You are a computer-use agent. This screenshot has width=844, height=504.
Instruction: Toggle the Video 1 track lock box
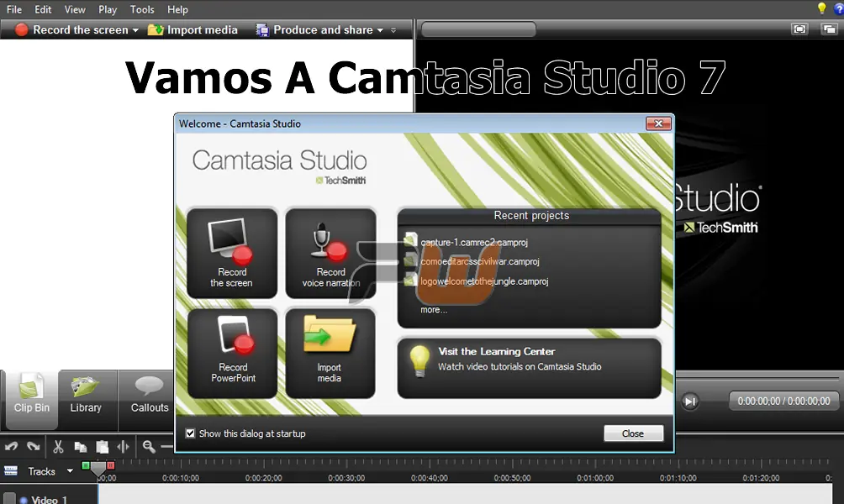10,499
